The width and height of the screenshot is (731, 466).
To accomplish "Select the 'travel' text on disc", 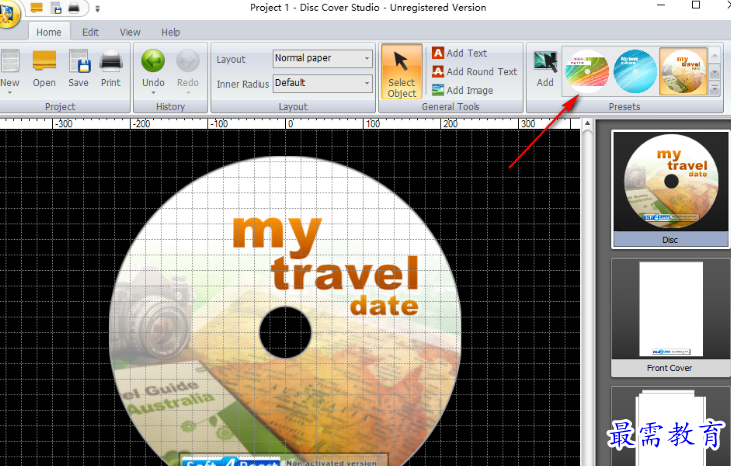I will coord(345,273).
